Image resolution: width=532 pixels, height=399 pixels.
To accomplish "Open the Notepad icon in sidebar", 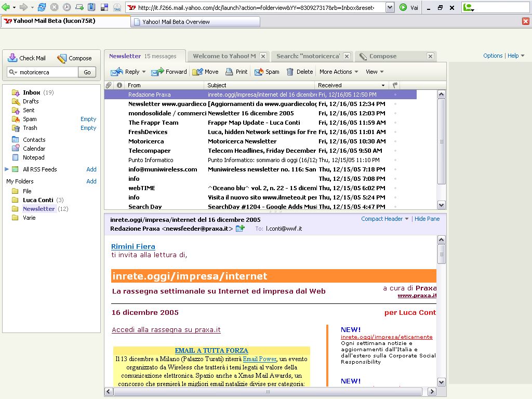I will pyautogui.click(x=15, y=157).
